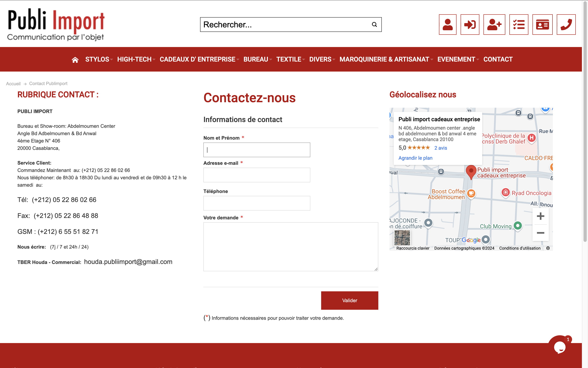The width and height of the screenshot is (588, 368).
Task: Click the Publi import red map pin
Action: point(471,172)
